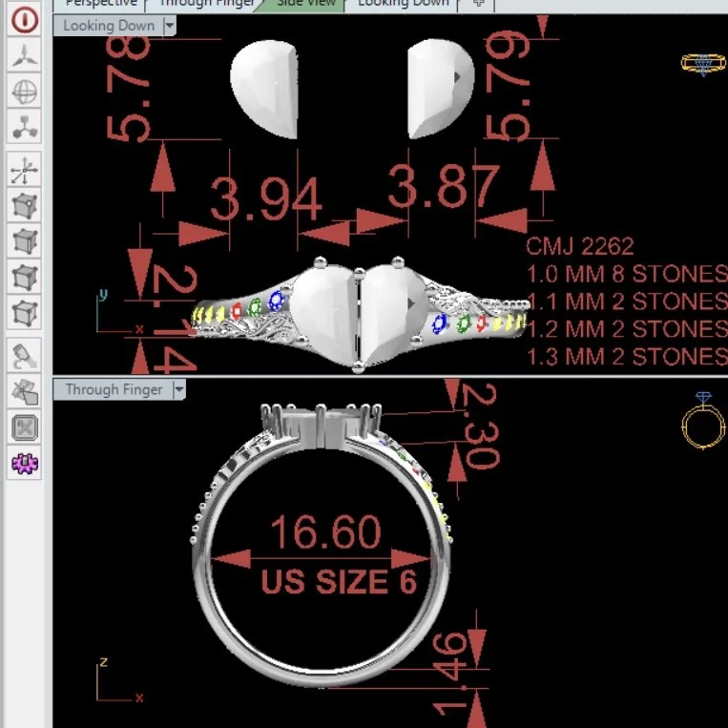Viewport: 728px width, 728px height.
Task: Click the wireframe globe icon
Action: (25, 91)
